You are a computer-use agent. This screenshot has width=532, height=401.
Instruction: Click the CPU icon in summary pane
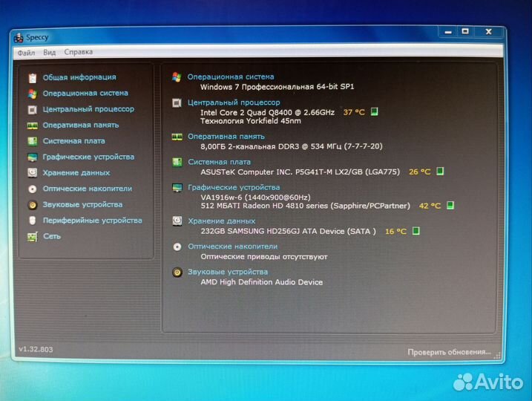coord(177,102)
